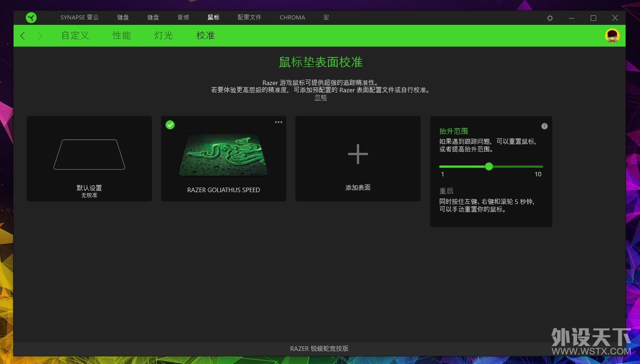640x364 pixels.
Task: Open the SYNAPSE 雷云 tab
Action: 80,18
